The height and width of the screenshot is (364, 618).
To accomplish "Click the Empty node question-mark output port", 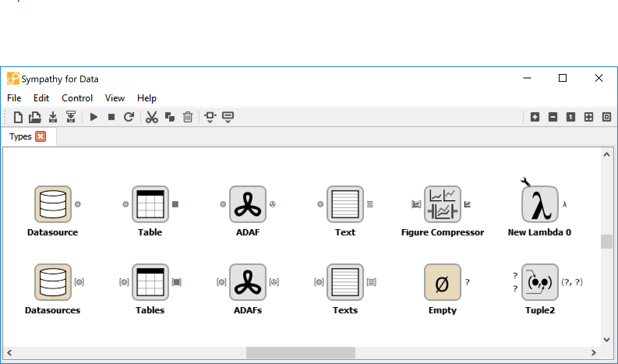I will [467, 282].
